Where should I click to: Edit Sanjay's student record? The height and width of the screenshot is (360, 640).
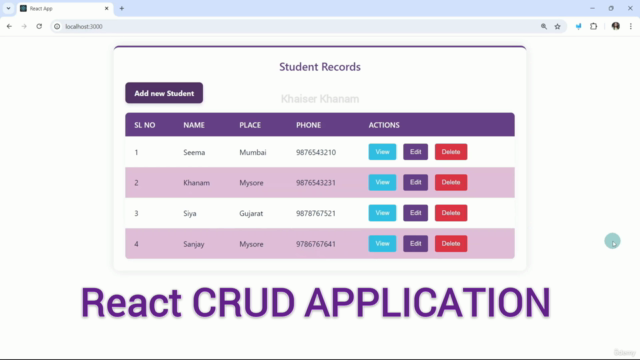[416, 244]
